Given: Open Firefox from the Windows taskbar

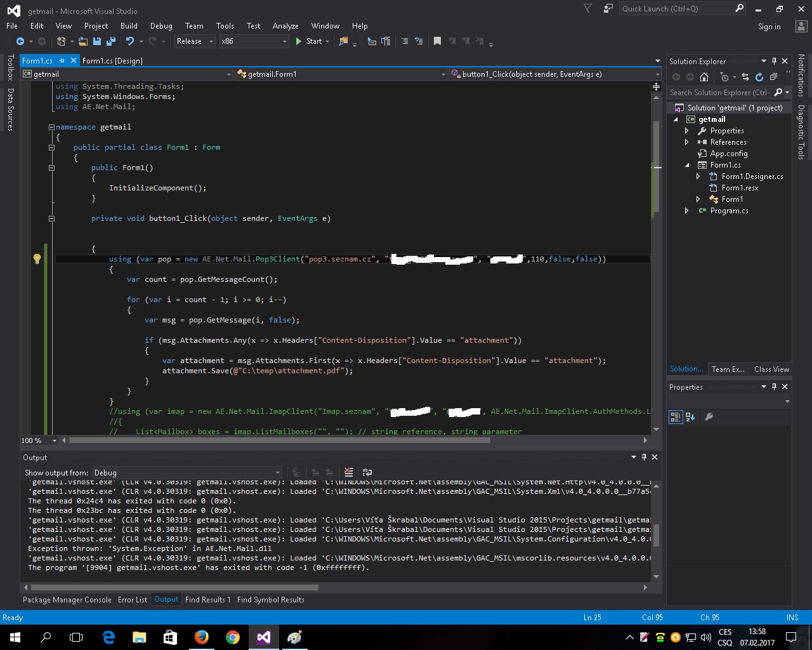Looking at the screenshot, I should click(x=202, y=637).
